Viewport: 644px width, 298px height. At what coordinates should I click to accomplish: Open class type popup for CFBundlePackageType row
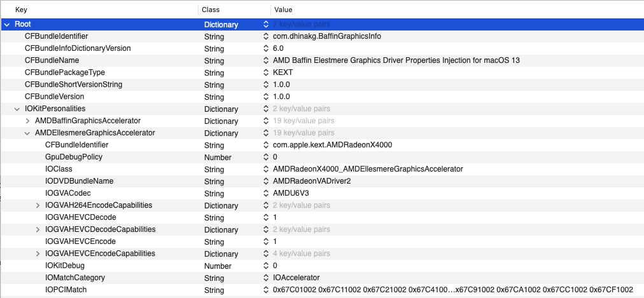coord(266,72)
